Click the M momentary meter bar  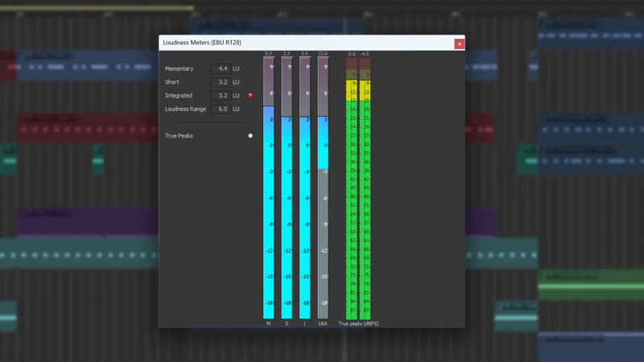(269, 188)
